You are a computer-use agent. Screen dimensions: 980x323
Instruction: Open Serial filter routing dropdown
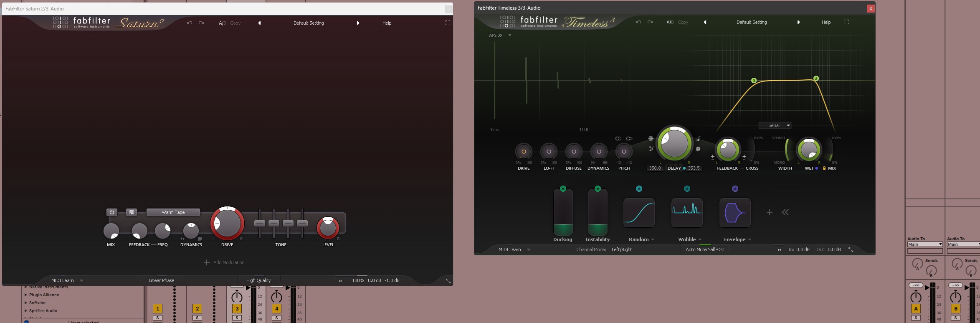pos(775,125)
